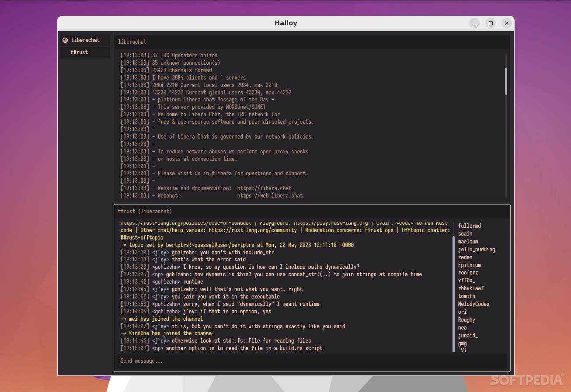Select user jello_pudding in the nick list
571x392 pixels.
coord(477,250)
